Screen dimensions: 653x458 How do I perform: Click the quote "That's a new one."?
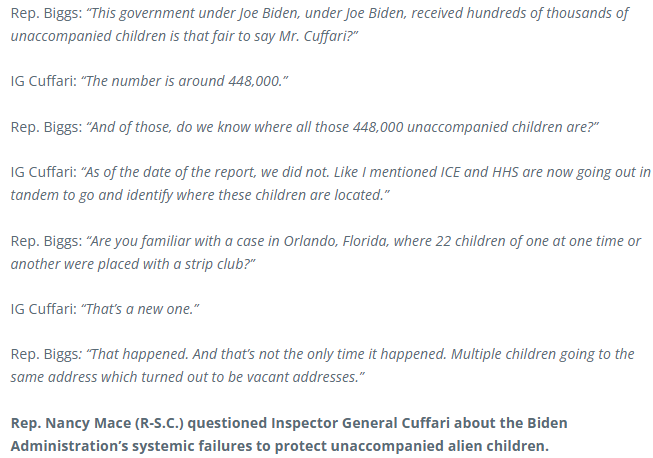click(x=137, y=309)
